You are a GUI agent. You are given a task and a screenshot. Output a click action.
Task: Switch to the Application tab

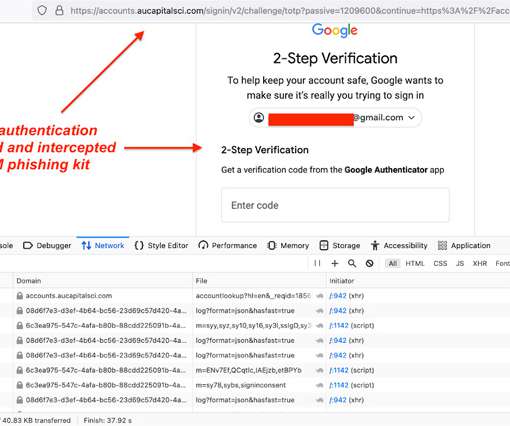[464, 246]
